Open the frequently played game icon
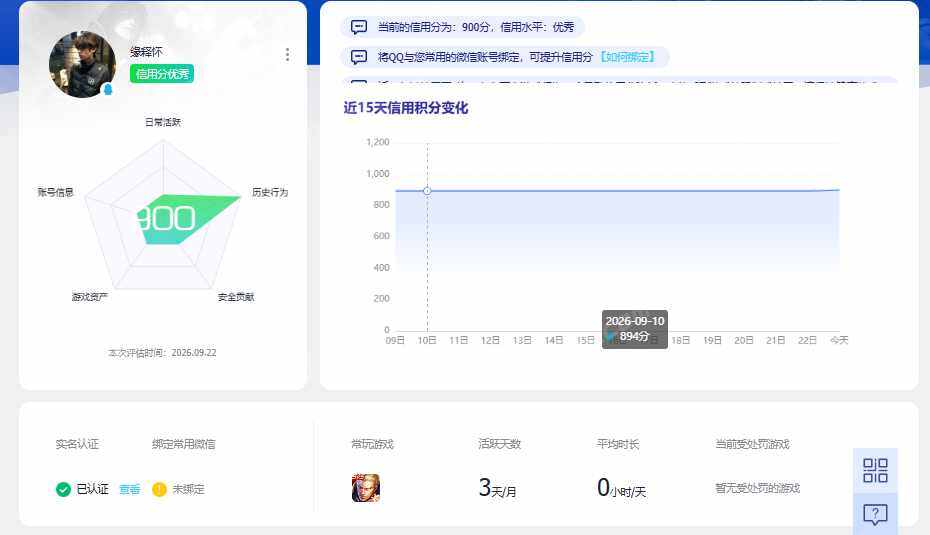 pyautogui.click(x=366, y=488)
